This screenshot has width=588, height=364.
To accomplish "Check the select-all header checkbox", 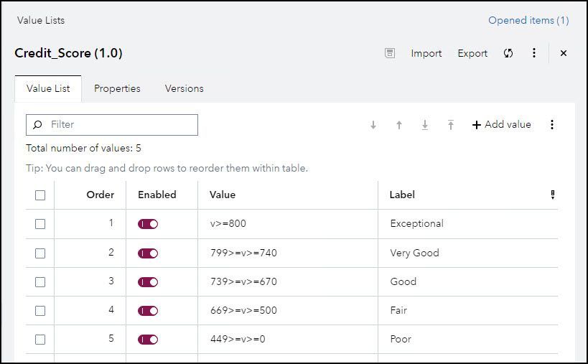I will pos(40,195).
